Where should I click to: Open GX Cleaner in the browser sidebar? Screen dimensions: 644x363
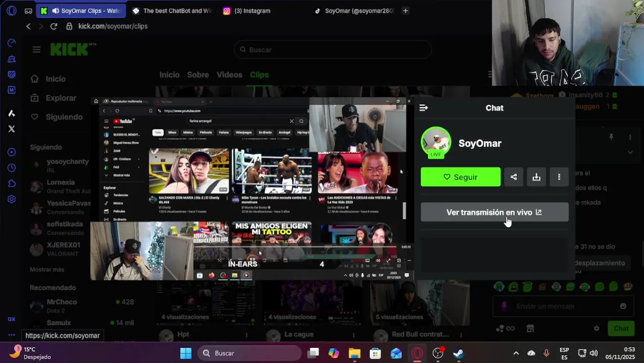click(12, 58)
